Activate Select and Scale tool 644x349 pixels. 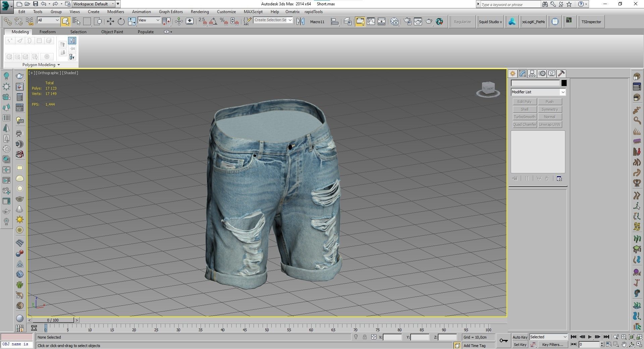pyautogui.click(x=132, y=21)
